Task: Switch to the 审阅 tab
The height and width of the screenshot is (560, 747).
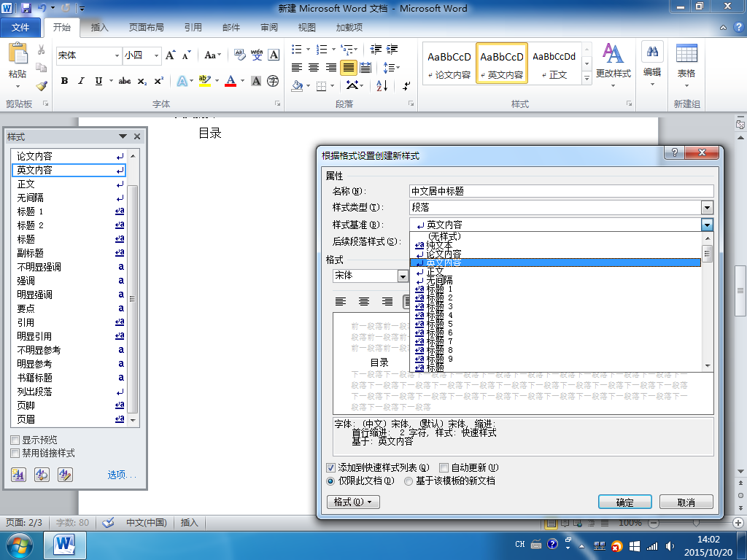Action: [269, 28]
